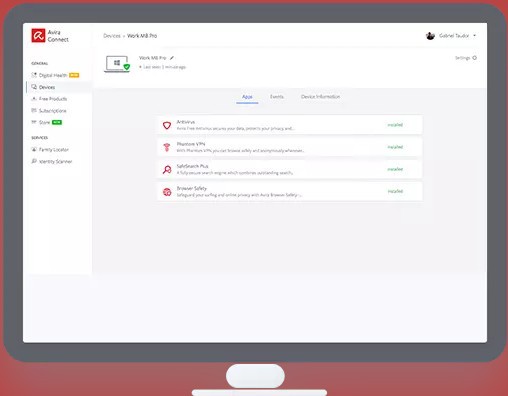Click the Windows laptop device thumbnail
The height and width of the screenshot is (396, 508).
[x=117, y=64]
